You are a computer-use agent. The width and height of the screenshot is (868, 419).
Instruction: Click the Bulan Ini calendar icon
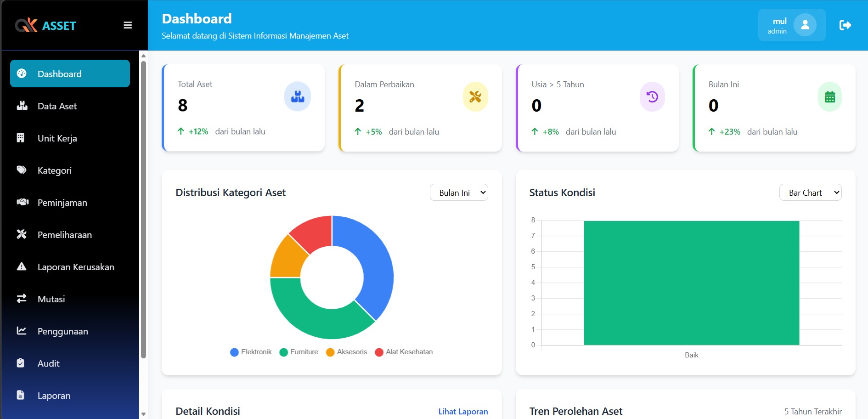[829, 97]
